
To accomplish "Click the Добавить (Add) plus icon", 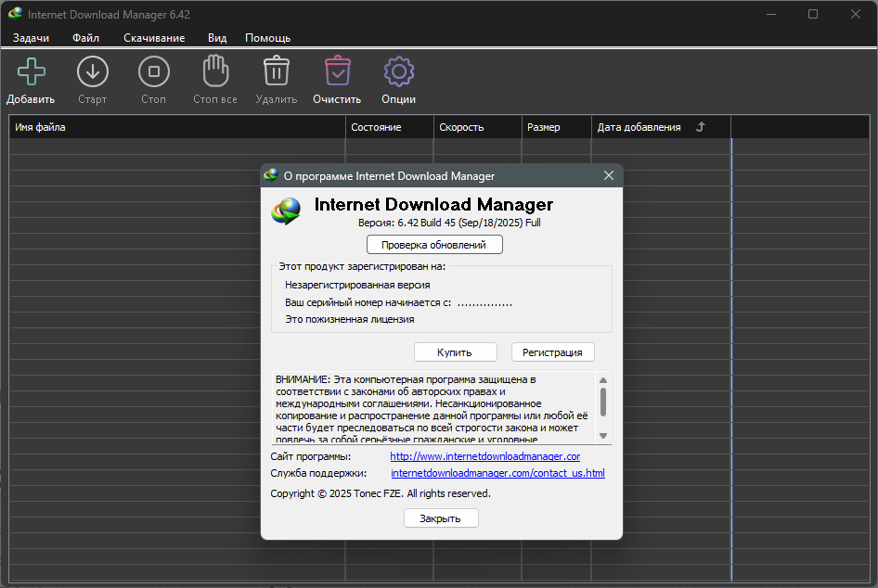I will (x=31, y=71).
